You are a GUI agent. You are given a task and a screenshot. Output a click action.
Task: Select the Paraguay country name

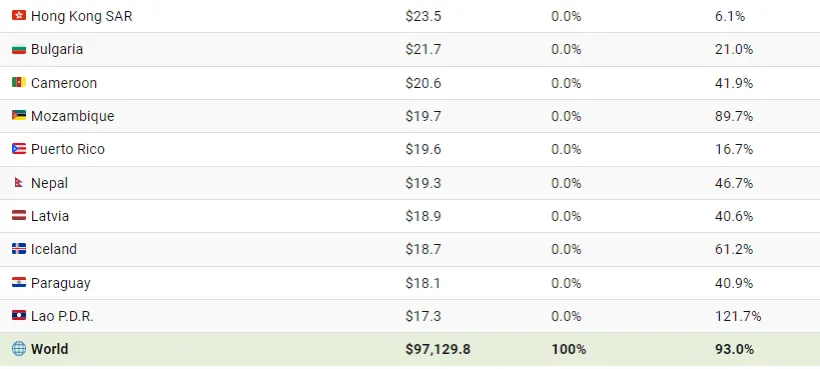(x=61, y=283)
